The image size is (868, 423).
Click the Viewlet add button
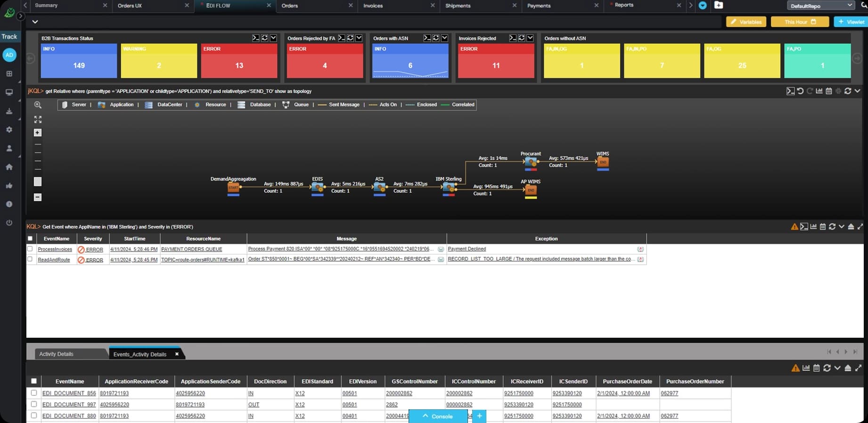coord(851,22)
